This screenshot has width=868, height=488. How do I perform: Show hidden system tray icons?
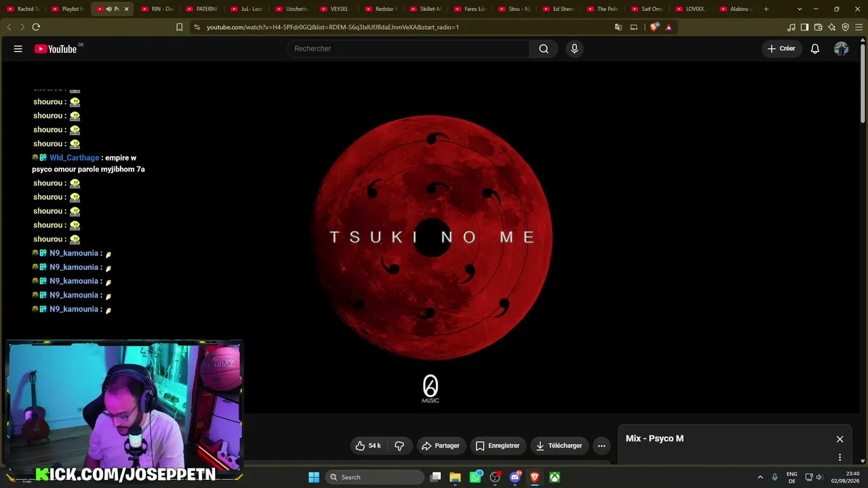point(760,477)
